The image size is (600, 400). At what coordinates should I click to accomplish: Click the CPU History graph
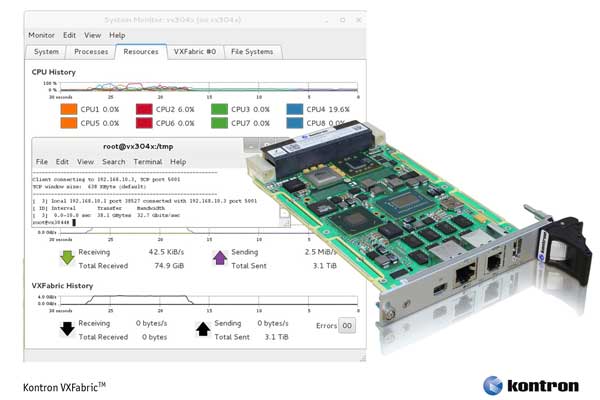207,87
